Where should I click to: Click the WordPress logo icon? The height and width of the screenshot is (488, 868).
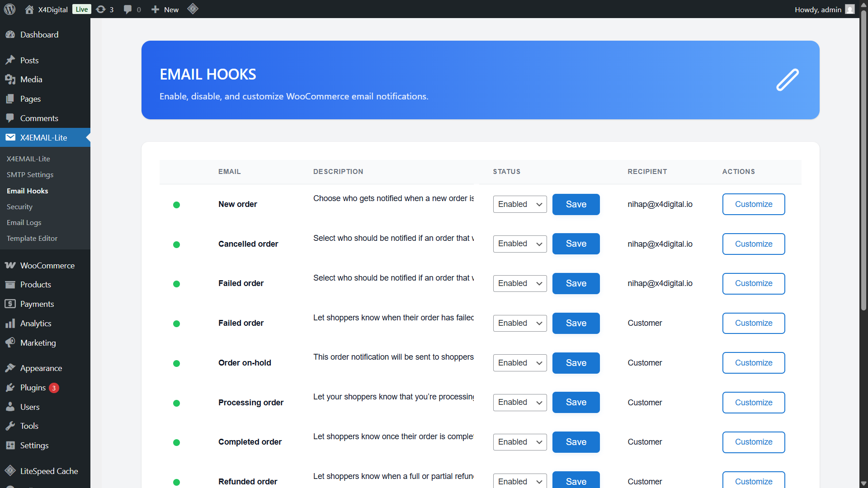tap(9, 9)
